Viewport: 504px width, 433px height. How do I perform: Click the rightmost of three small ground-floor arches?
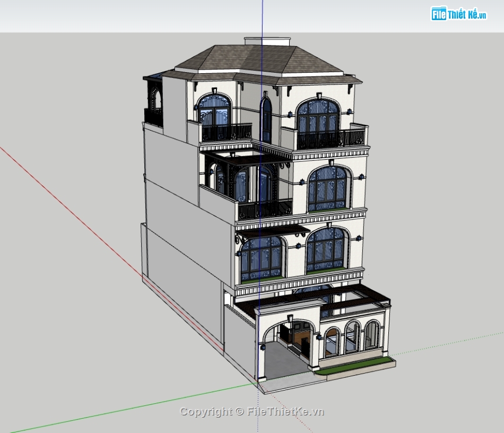coord(372,334)
